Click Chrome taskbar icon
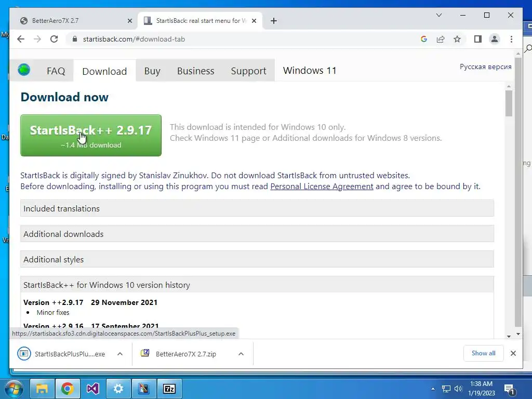 68,389
